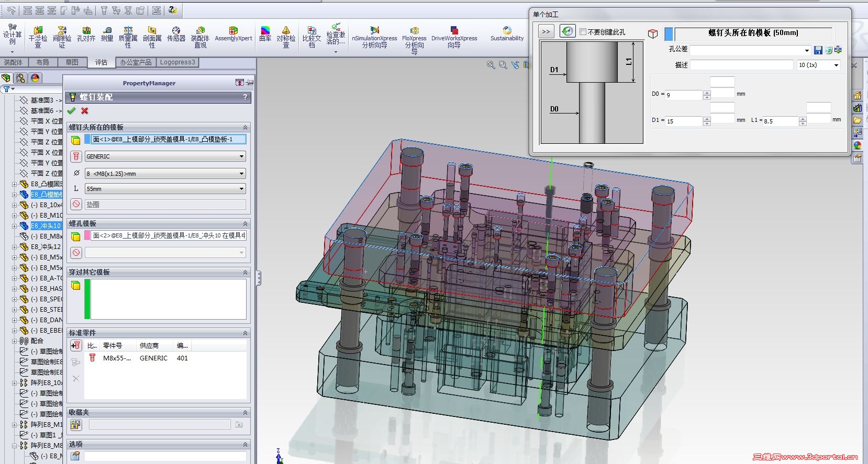Open the 干涉检查 interference check tool
Viewport: 868px width, 464px height.
pos(38,37)
